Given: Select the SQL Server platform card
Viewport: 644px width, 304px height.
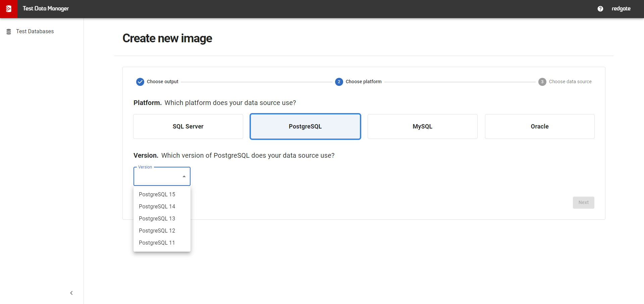Looking at the screenshot, I should click(187, 126).
